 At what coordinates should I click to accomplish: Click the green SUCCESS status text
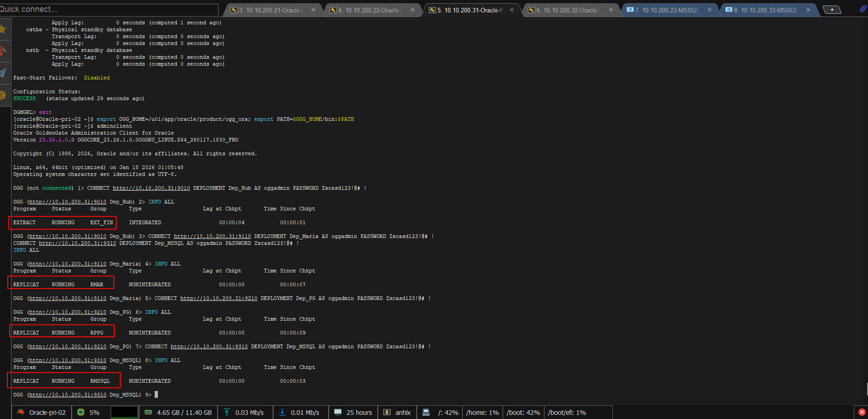24,98
